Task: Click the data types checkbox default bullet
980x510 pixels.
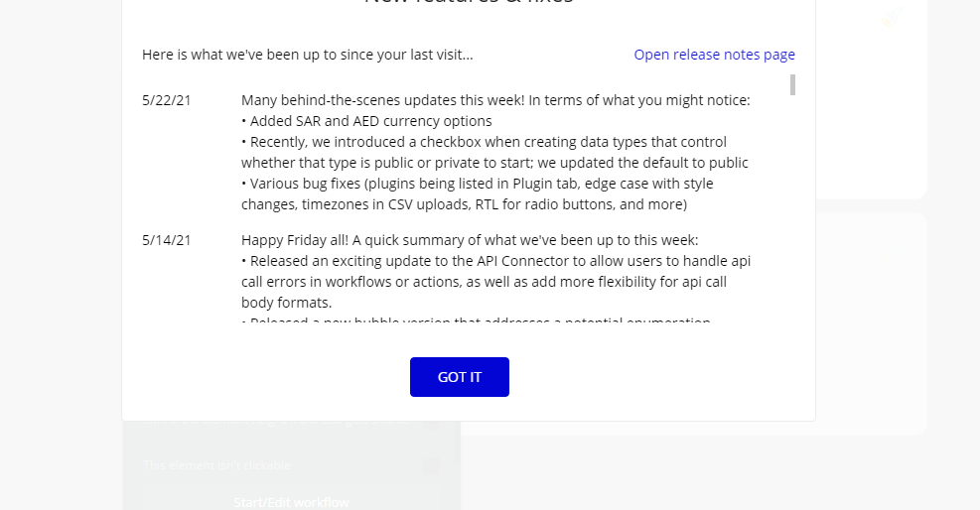Action: coord(494,153)
